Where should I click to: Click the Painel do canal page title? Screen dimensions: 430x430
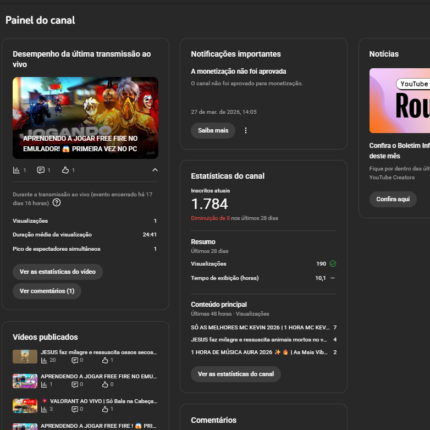[x=40, y=20]
